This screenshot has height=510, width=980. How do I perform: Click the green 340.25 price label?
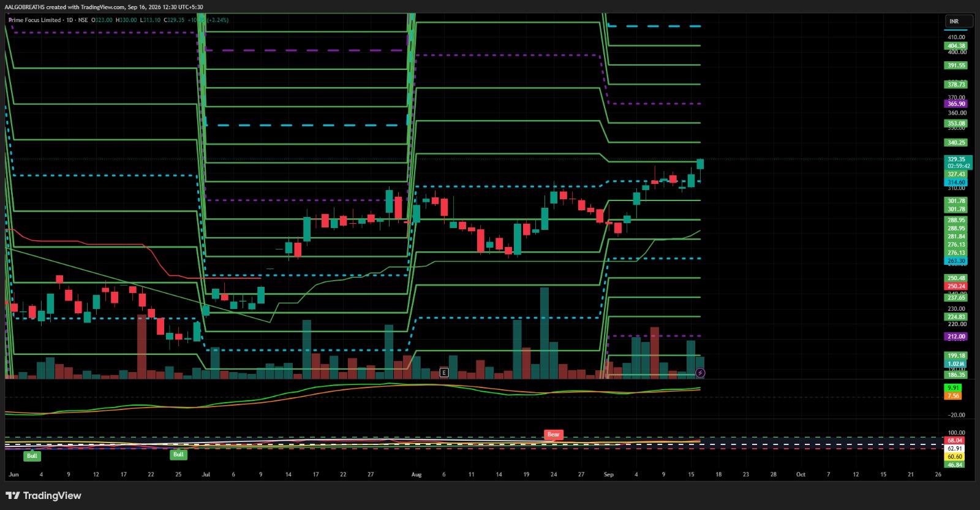956,143
